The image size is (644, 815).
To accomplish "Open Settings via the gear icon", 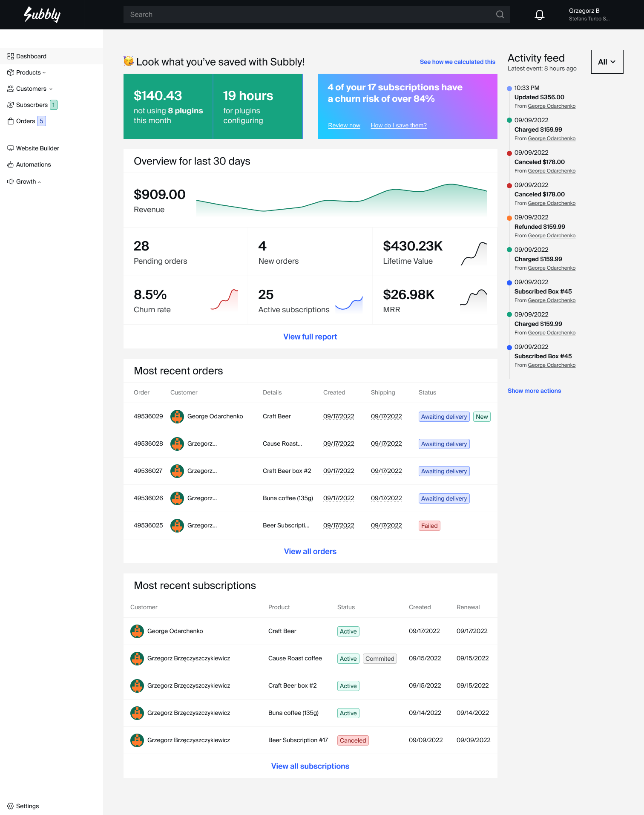I will click(11, 806).
